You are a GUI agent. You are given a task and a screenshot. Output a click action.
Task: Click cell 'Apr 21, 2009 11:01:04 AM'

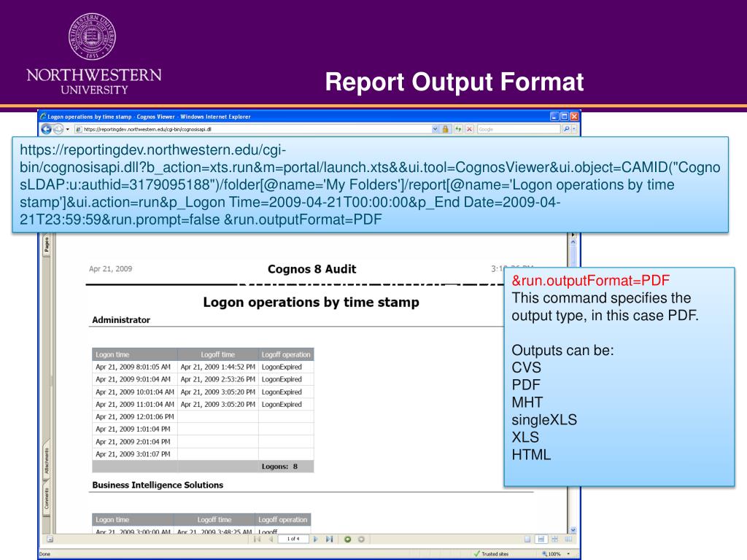[x=135, y=404]
